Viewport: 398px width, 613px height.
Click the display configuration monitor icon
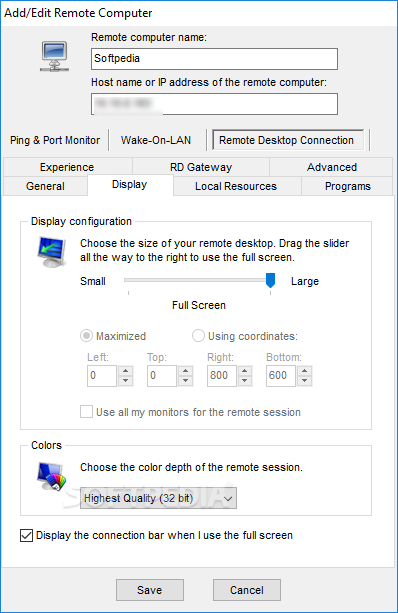click(x=52, y=252)
